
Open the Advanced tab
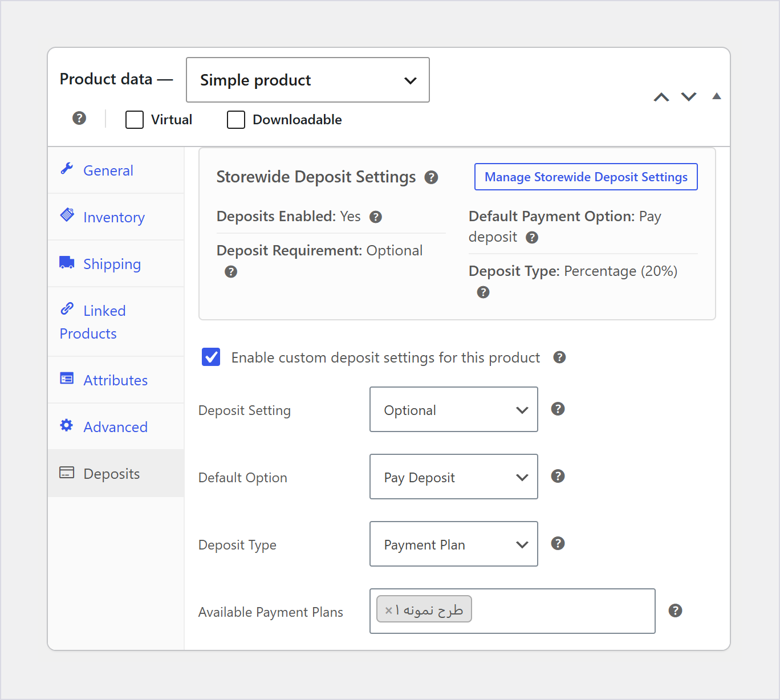(116, 427)
